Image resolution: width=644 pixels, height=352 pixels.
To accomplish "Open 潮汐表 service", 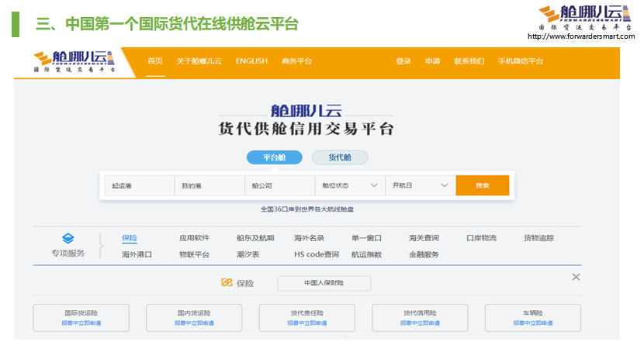I will click(248, 254).
